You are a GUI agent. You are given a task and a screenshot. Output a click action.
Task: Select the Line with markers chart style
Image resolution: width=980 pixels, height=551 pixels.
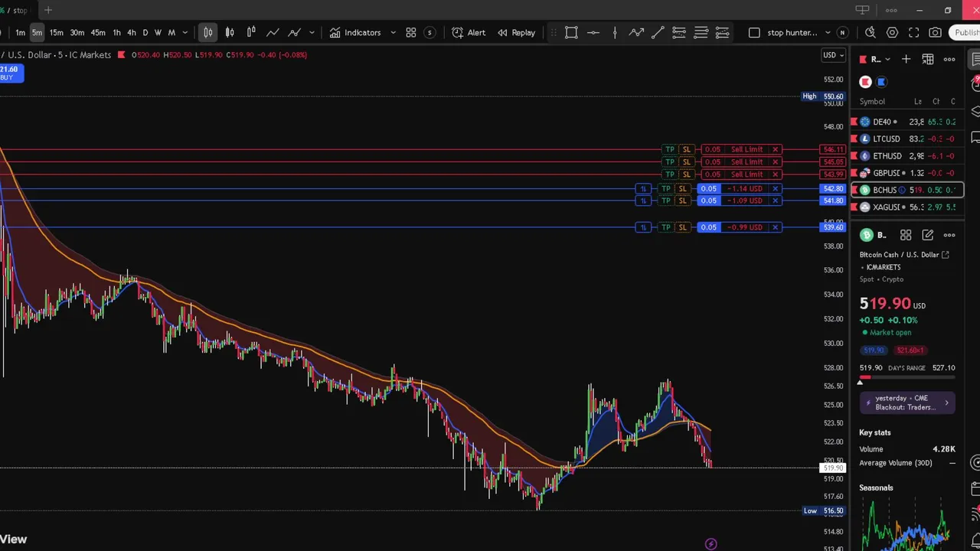294,32
